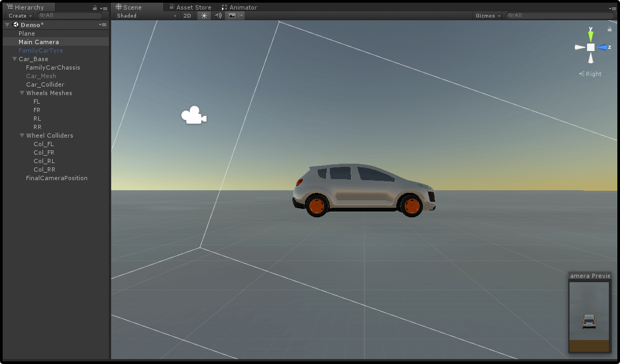Select FinalCameraPosition in hierarchy

coord(57,178)
